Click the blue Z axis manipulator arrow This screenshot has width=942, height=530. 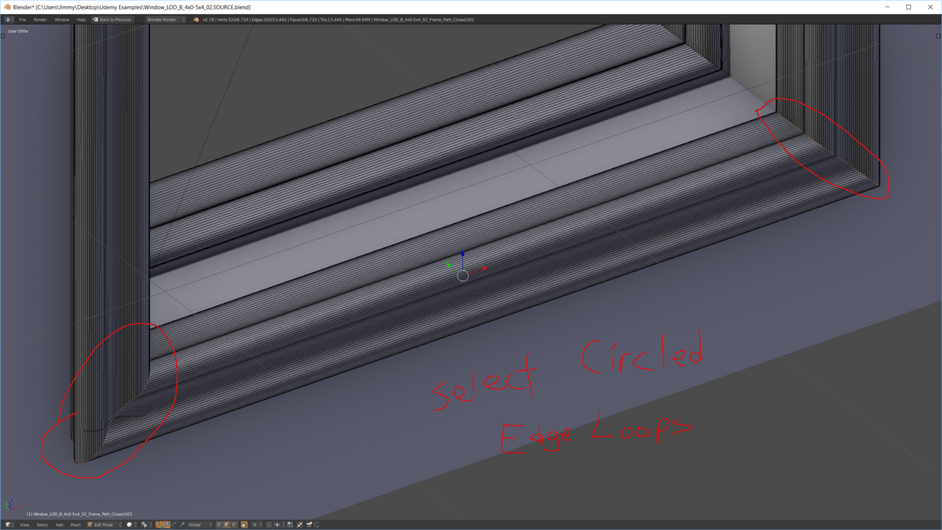pos(463,255)
